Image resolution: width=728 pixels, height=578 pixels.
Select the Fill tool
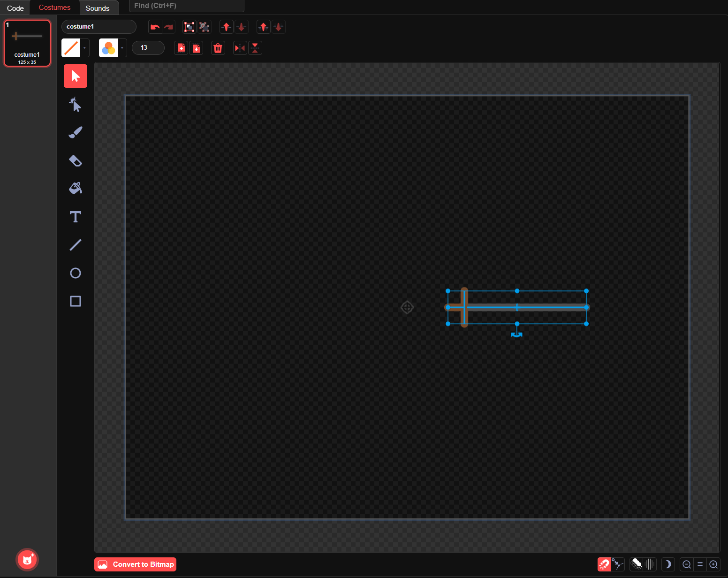tap(76, 188)
